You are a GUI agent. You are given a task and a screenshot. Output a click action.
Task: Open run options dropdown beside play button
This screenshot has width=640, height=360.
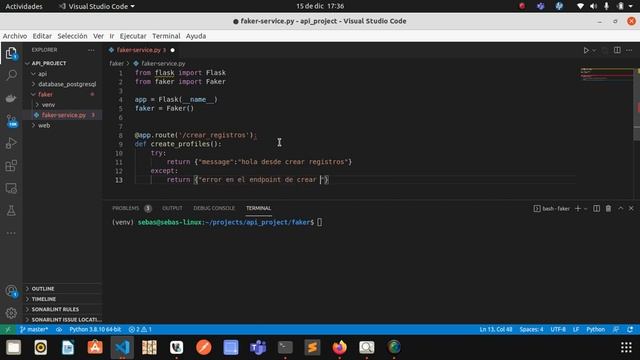pos(594,50)
